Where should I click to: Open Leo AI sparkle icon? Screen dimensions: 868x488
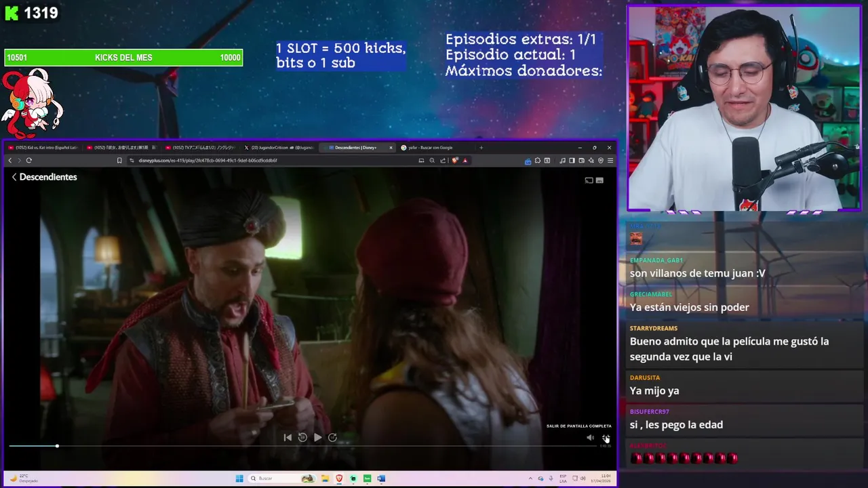(591, 161)
